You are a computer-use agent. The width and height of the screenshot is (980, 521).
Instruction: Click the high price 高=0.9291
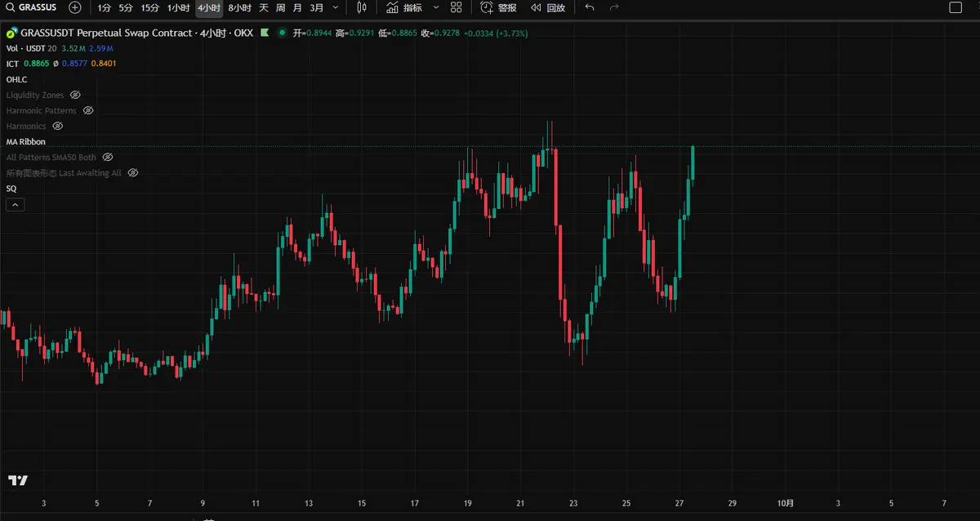[355, 33]
